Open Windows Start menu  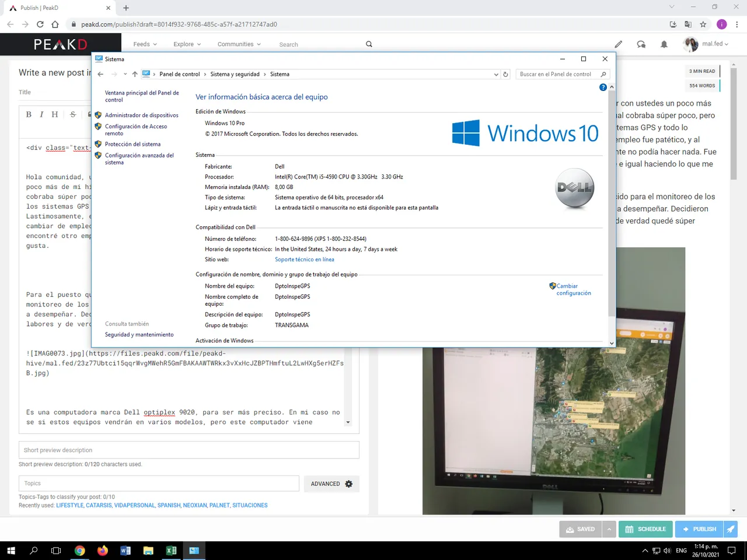click(x=11, y=550)
